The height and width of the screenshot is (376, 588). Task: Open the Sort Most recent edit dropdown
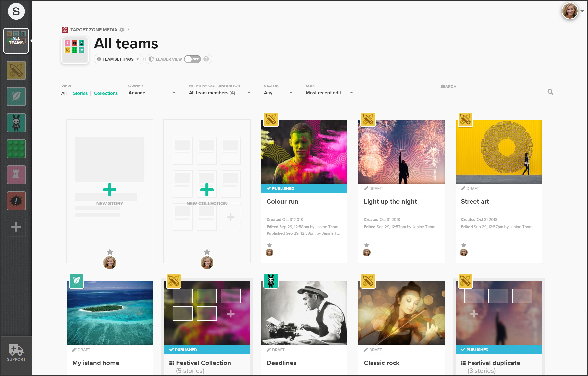[329, 93]
